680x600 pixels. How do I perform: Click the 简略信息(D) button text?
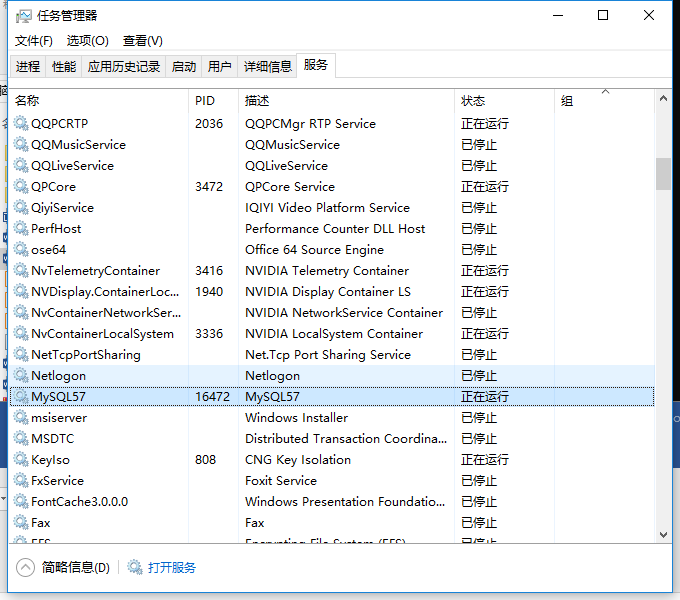[x=76, y=567]
